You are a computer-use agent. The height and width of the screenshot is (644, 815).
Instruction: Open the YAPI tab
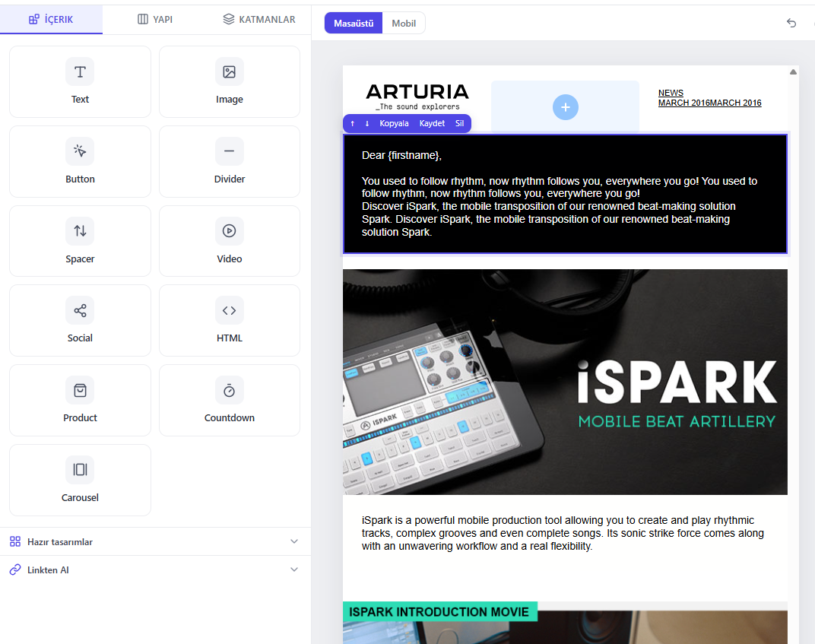pos(155,19)
